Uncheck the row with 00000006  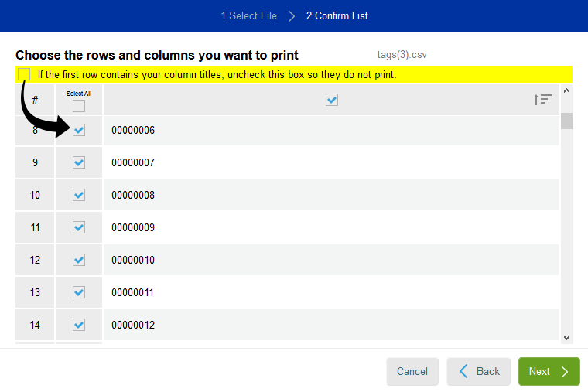pos(79,130)
